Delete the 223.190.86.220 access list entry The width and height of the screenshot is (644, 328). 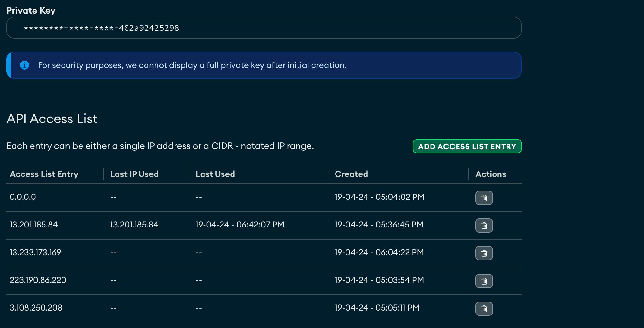(x=484, y=281)
